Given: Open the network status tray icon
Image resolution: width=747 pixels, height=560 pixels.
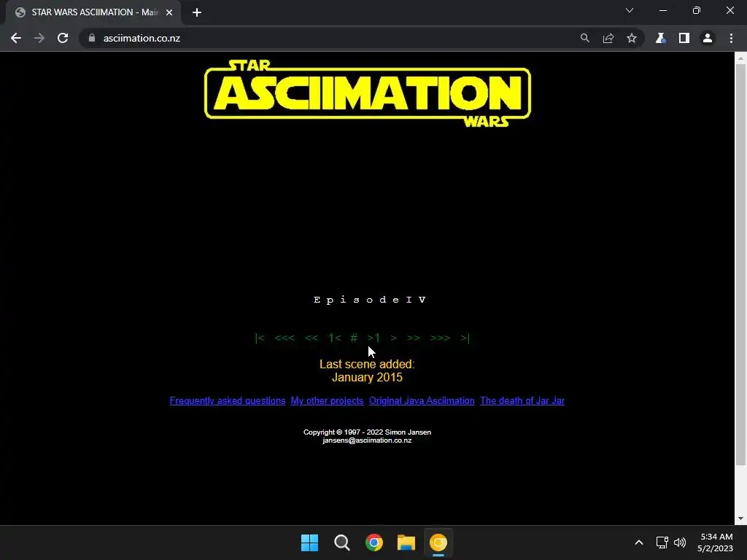Looking at the screenshot, I should tap(662, 542).
